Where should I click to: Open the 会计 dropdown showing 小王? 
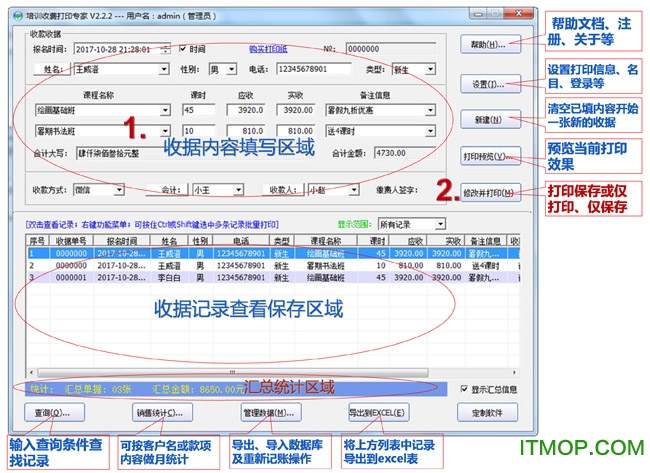[x=238, y=190]
